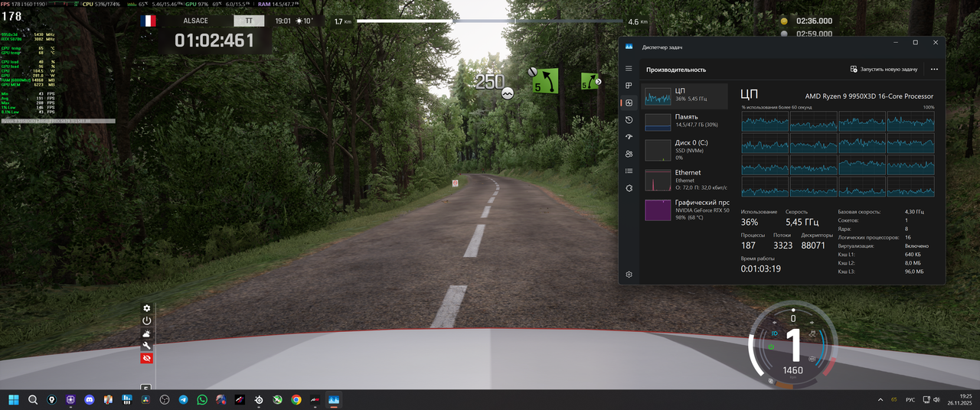Click the first CPU core usage graph

(x=765, y=121)
